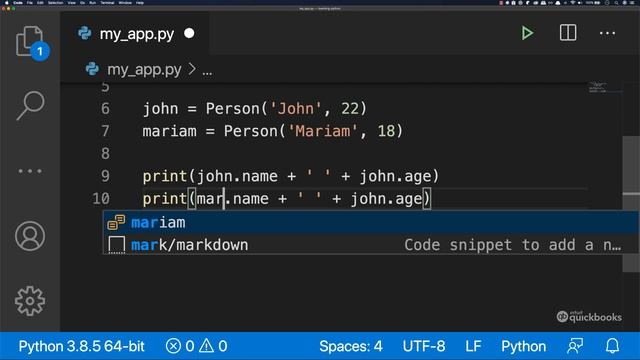Change file encoding UTF-8

tap(424, 347)
